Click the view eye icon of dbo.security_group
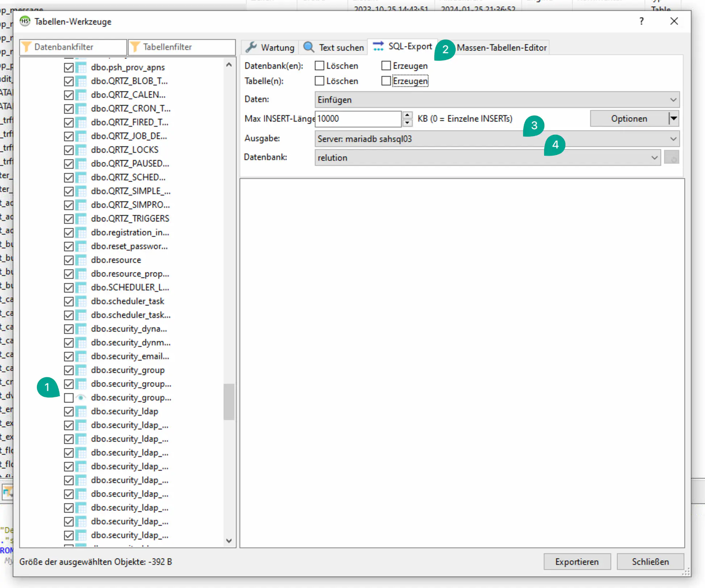The width and height of the screenshot is (705, 588). click(x=81, y=398)
